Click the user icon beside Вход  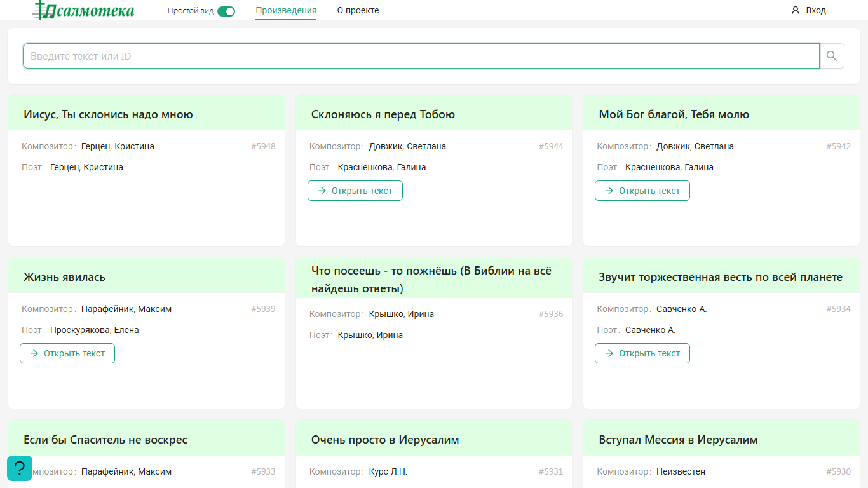(x=795, y=10)
